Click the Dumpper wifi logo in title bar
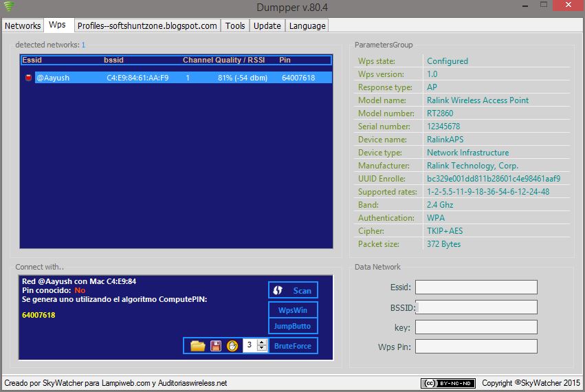This screenshot has width=585, height=392. click(10, 6)
